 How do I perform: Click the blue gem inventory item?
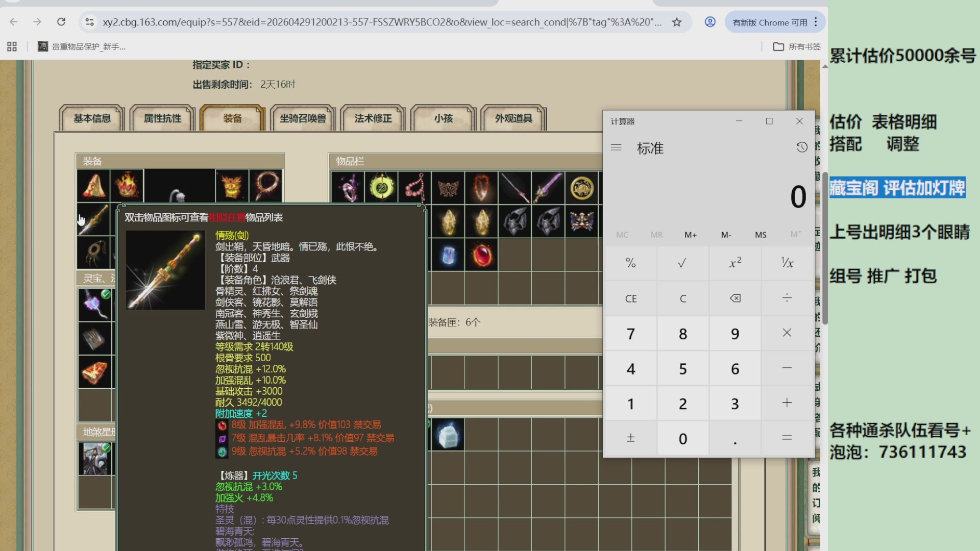[x=448, y=255]
